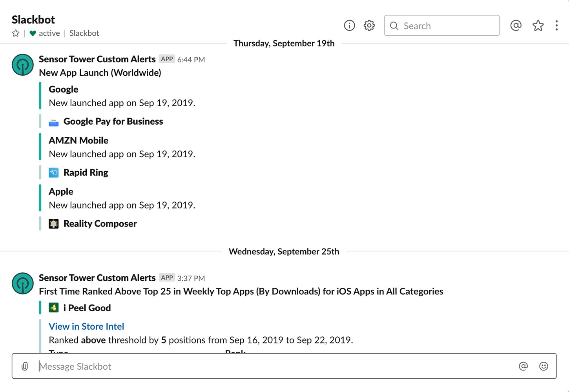Open the View in Store Intel link
This screenshot has height=392, width=569.
click(86, 326)
